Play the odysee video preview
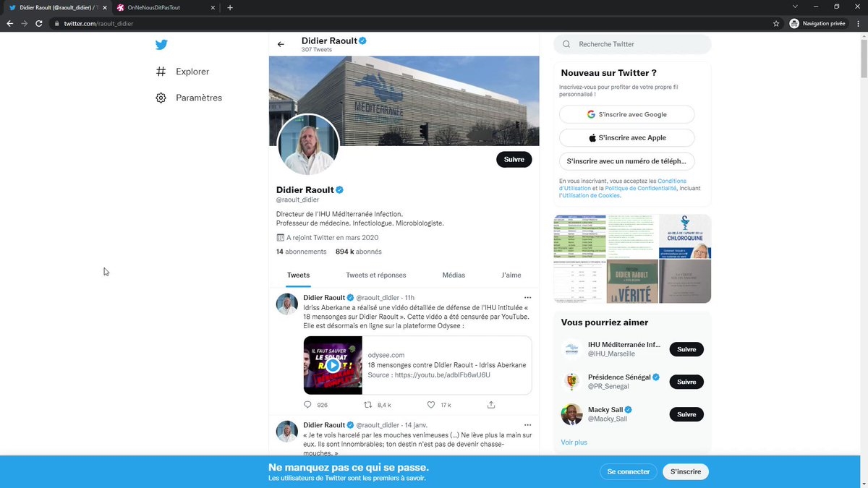 333,365
